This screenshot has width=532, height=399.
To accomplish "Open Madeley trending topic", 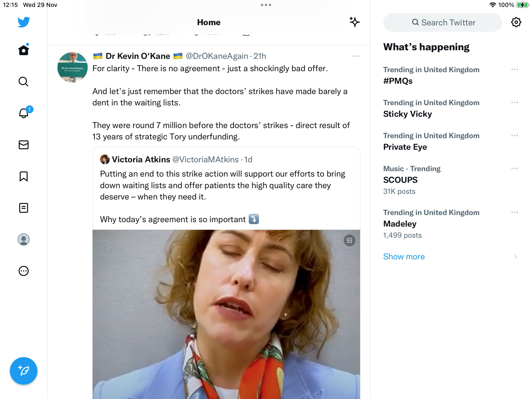I will (x=400, y=224).
